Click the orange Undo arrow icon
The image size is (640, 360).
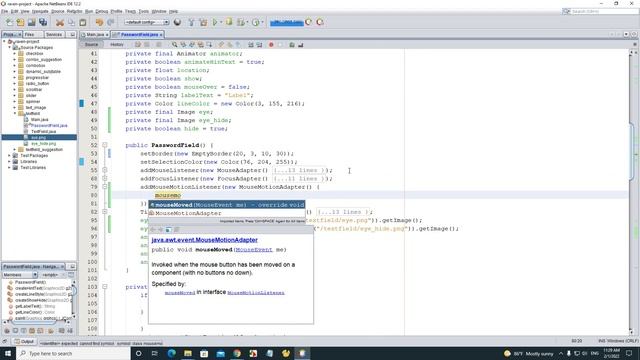pyautogui.click(x=99, y=22)
